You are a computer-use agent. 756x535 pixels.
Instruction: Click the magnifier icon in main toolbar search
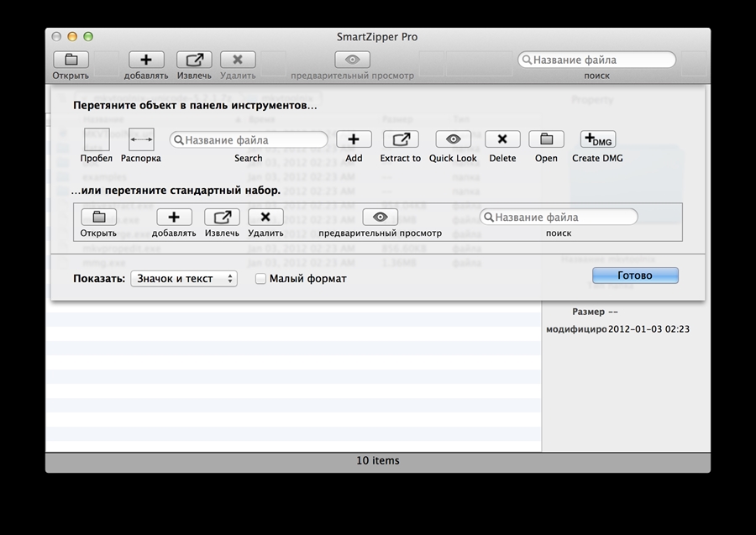point(527,60)
